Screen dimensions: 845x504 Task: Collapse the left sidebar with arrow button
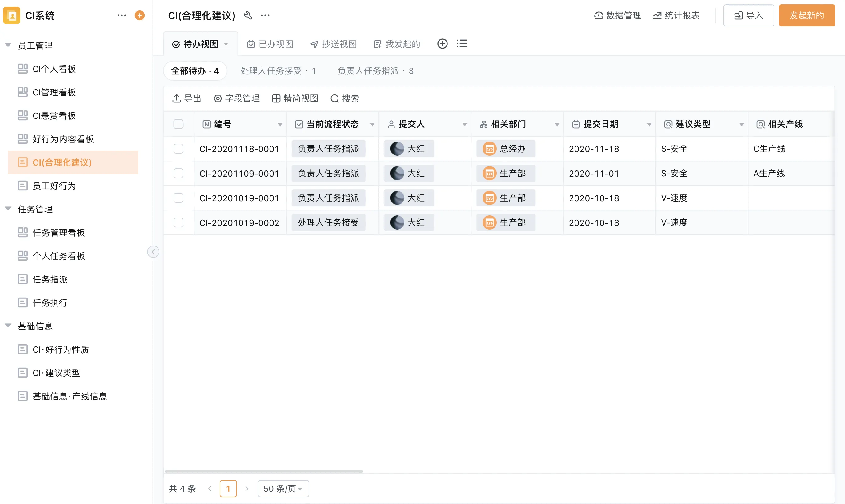pos(153,252)
